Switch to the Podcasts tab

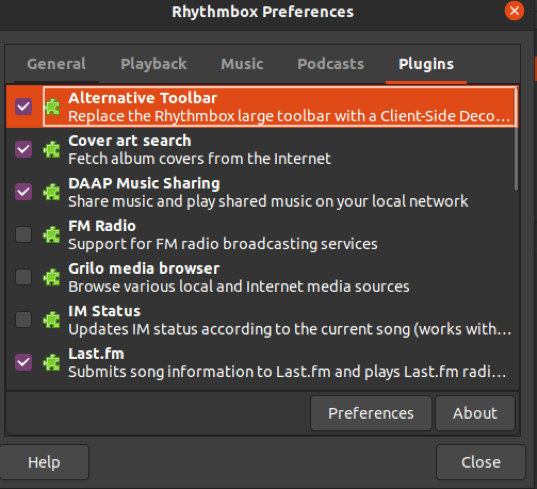point(330,64)
